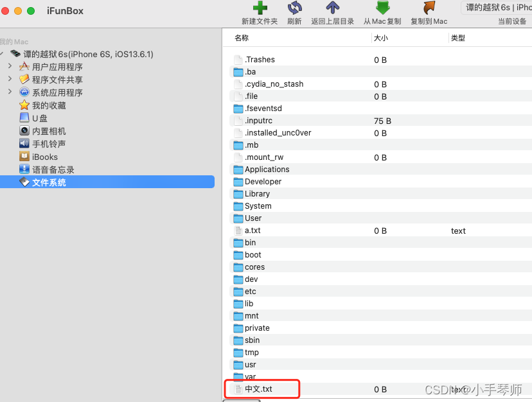Select 我的收藏 in the sidebar
The width and height of the screenshot is (532, 402).
tap(49, 105)
